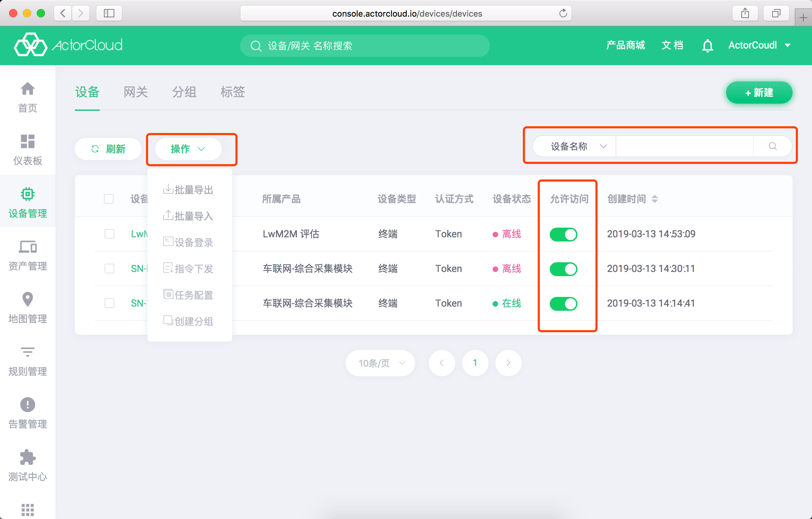Select the 设备管理 device management icon

pyautogui.click(x=27, y=194)
